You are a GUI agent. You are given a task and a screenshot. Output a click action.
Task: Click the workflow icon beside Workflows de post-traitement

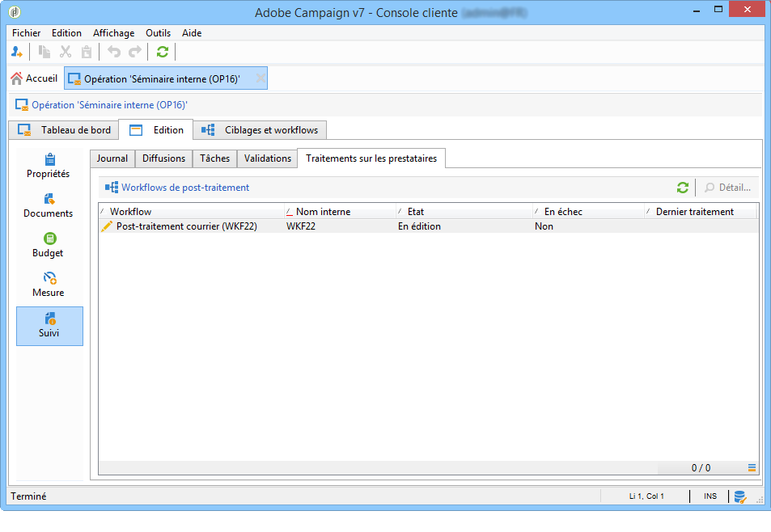tap(112, 187)
